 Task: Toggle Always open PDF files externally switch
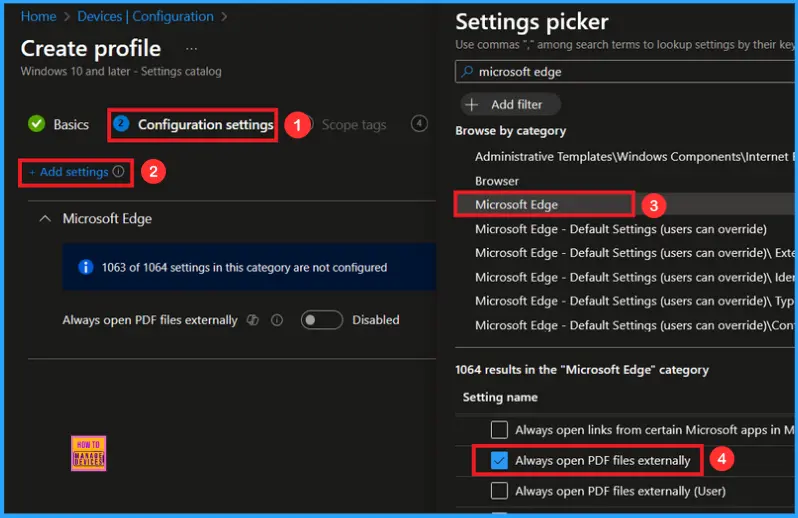322,320
